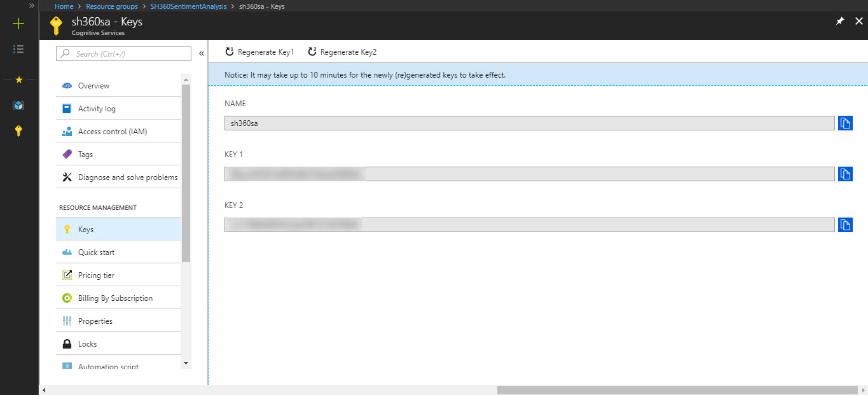Click the yellow key icon in left sidebar
The image size is (868, 395).
(x=18, y=131)
